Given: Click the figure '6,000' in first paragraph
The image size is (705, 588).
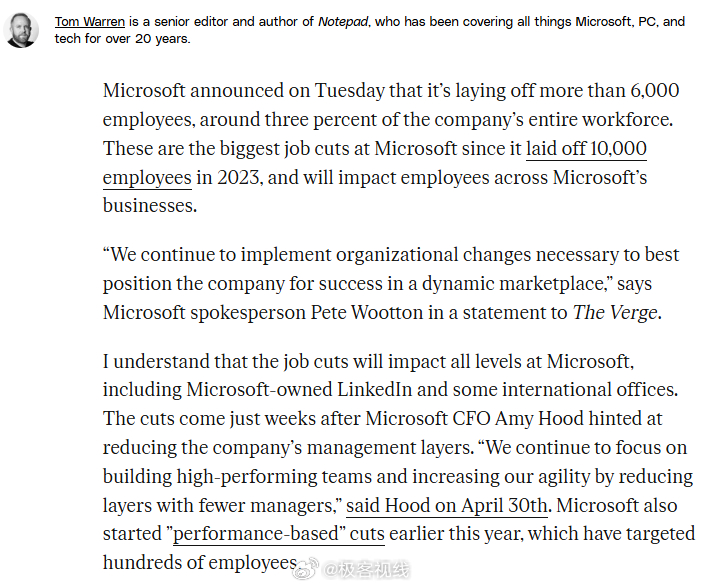Looking at the screenshot, I should [655, 91].
